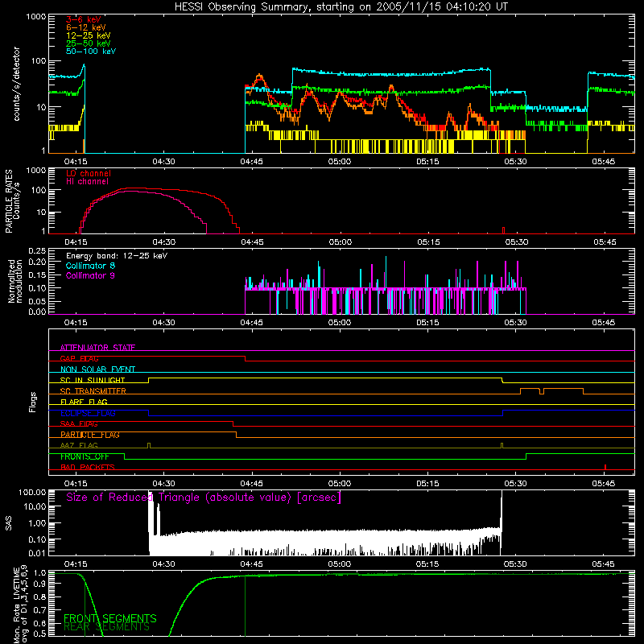Click the "0.25" tick on the modulation axis
The height and width of the screenshot is (644, 644).
[37, 251]
